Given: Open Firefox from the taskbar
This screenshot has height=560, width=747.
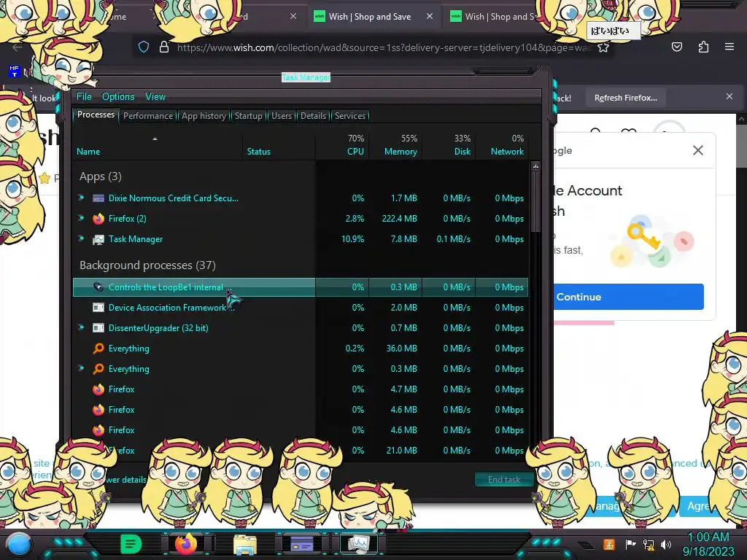Looking at the screenshot, I should [x=186, y=544].
